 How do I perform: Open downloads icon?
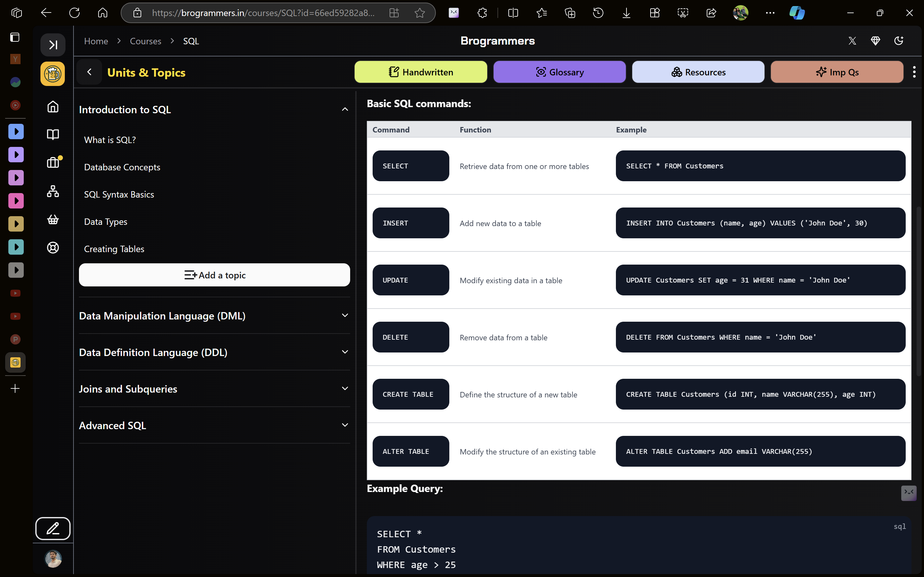tap(626, 13)
